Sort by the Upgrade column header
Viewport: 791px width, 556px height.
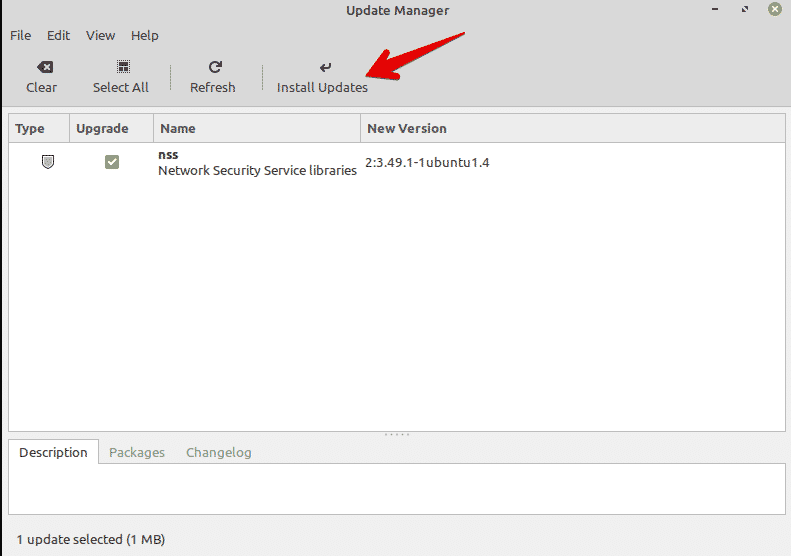(111, 129)
